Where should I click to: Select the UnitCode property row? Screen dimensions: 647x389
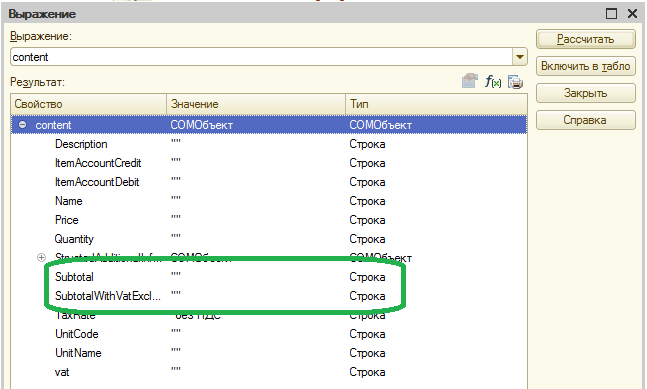(x=269, y=334)
